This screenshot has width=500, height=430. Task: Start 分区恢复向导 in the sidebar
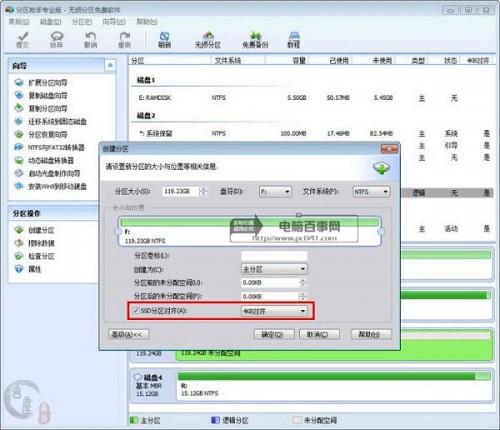coord(41,134)
